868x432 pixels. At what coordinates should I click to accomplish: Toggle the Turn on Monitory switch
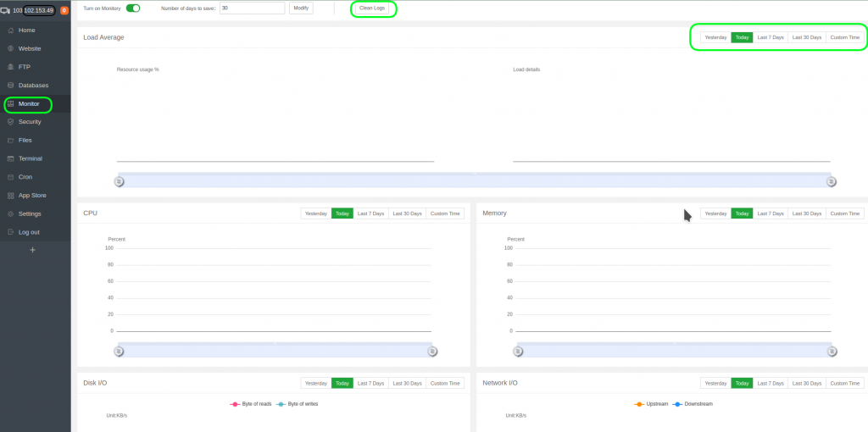click(133, 8)
